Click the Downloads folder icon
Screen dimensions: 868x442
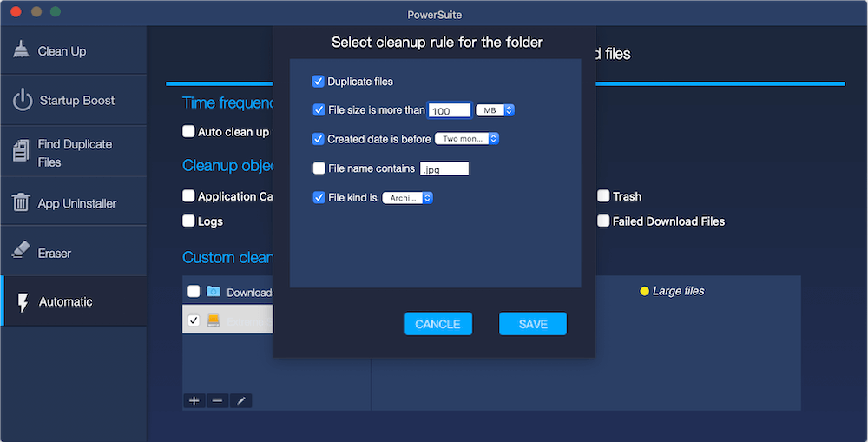tap(214, 292)
